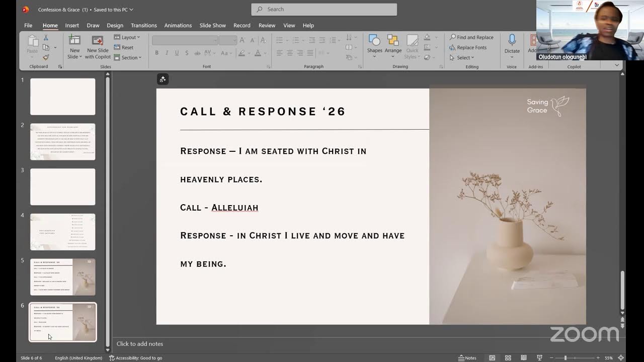Click the Arrange icon
The image size is (644, 362).
pos(393,41)
